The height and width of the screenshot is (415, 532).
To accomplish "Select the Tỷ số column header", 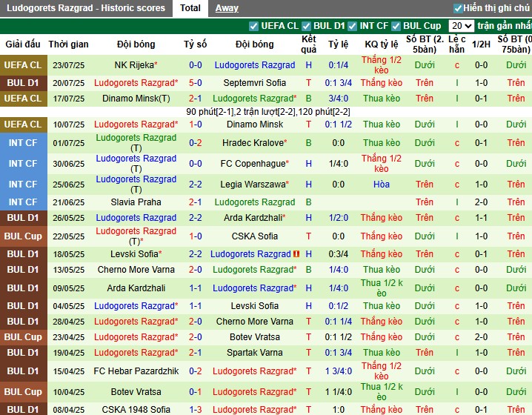I will pos(196,44).
